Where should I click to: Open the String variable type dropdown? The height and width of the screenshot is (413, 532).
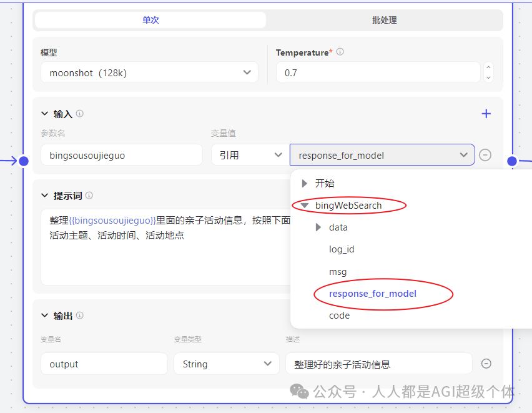click(x=227, y=364)
